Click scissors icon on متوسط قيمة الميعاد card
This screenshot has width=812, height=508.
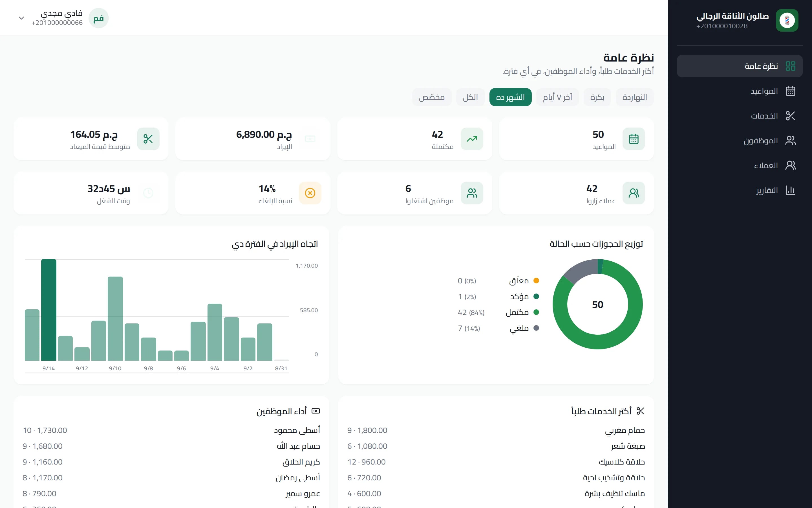coord(148,139)
